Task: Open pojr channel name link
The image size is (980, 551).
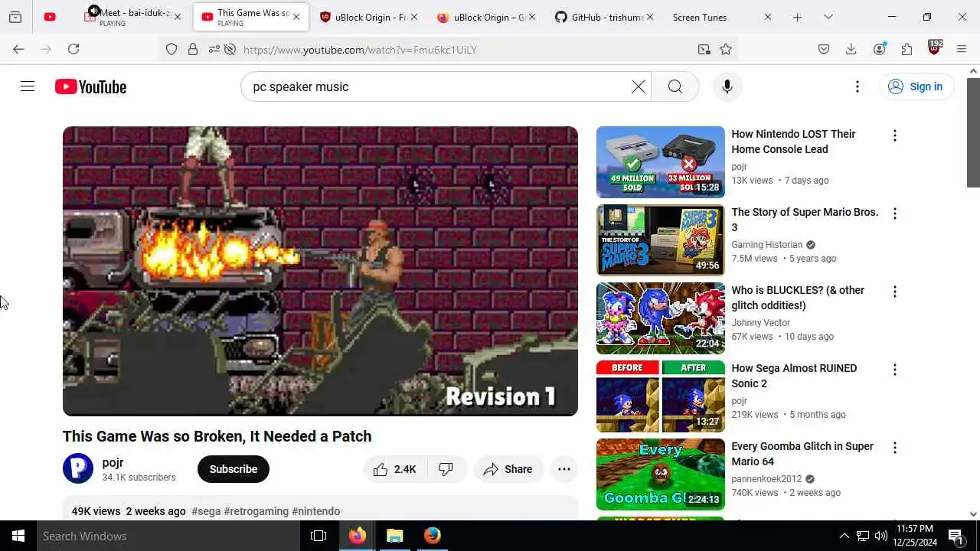Action: (x=113, y=462)
